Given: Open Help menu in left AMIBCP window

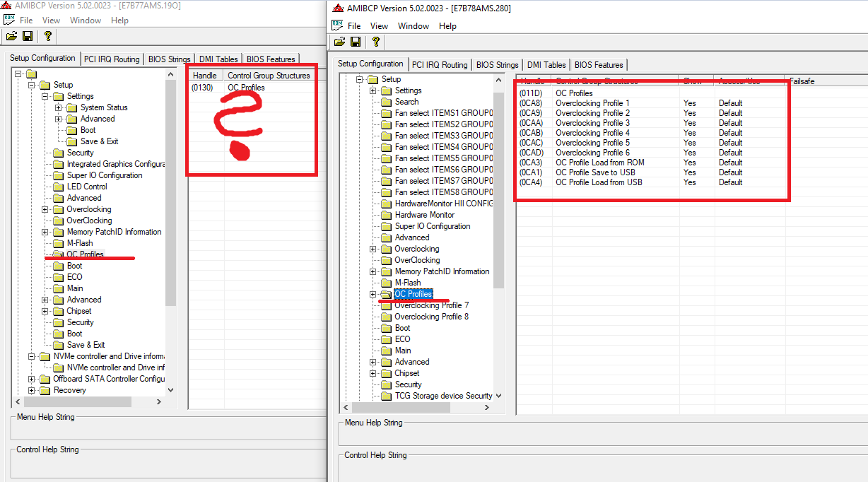Looking at the screenshot, I should coord(119,20).
